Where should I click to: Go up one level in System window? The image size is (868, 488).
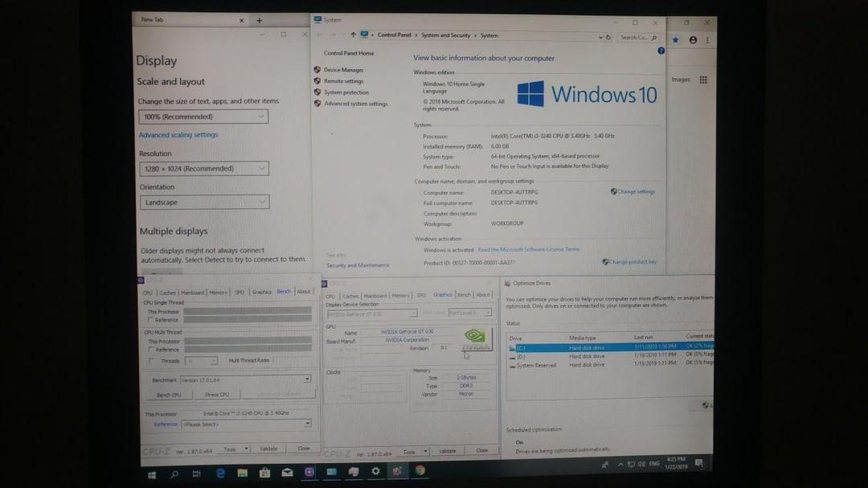[353, 35]
